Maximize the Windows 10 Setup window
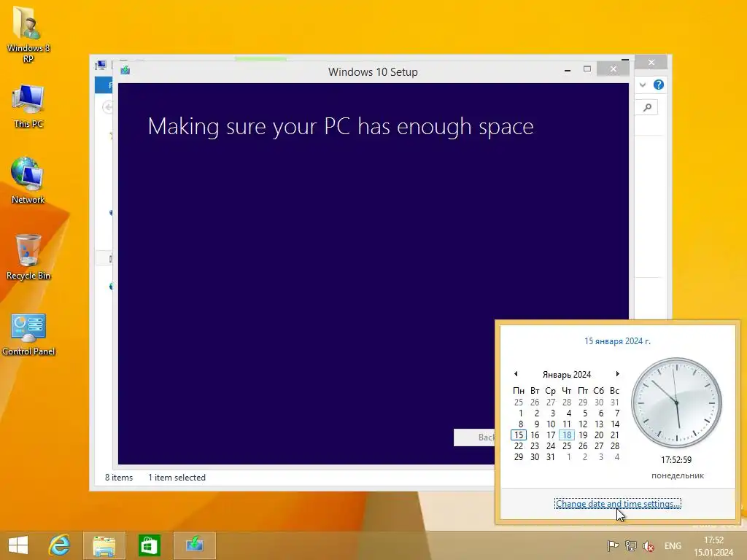Viewport: 747px width, 560px height. coord(587,69)
